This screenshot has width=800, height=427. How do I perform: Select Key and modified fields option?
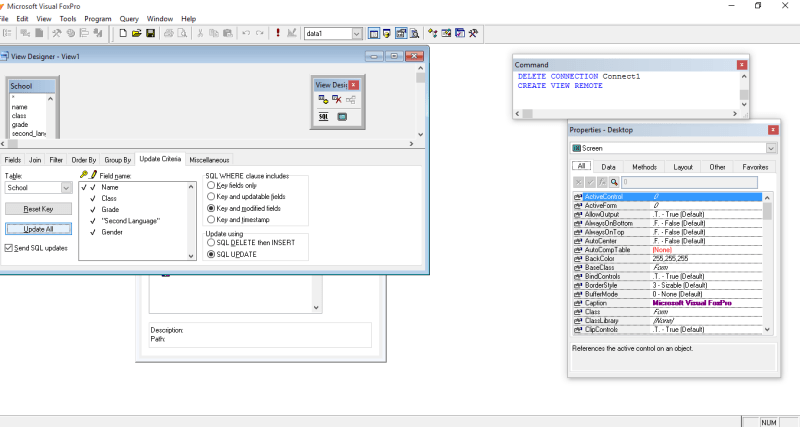(x=211, y=208)
